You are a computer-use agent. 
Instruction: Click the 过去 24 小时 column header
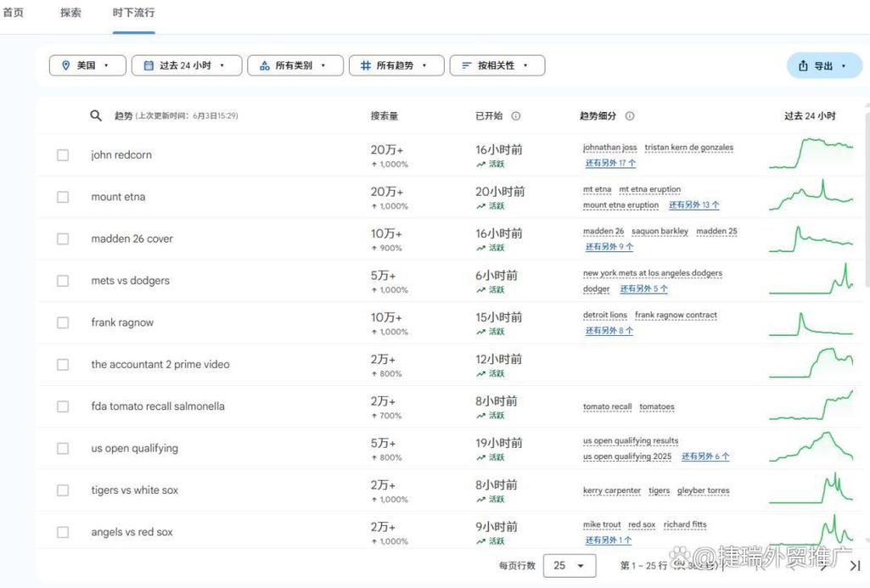click(x=810, y=116)
